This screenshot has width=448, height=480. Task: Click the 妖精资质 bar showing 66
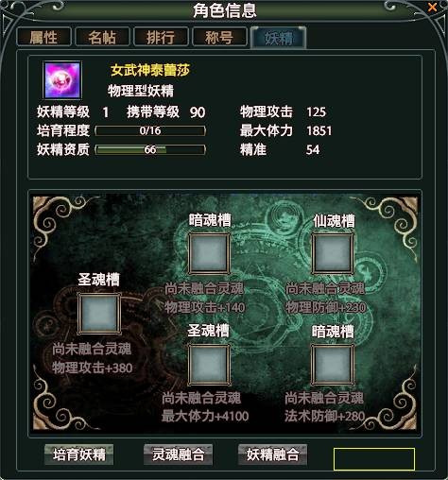pos(150,149)
